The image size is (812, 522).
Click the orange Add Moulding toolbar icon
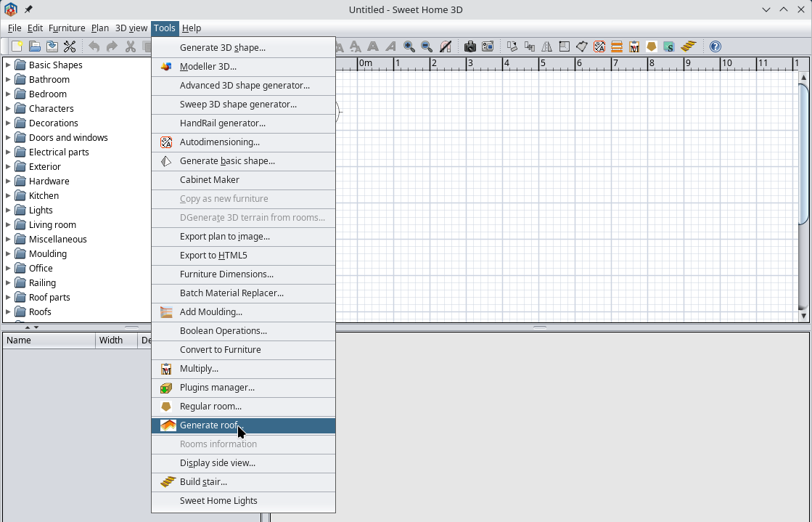click(617, 46)
